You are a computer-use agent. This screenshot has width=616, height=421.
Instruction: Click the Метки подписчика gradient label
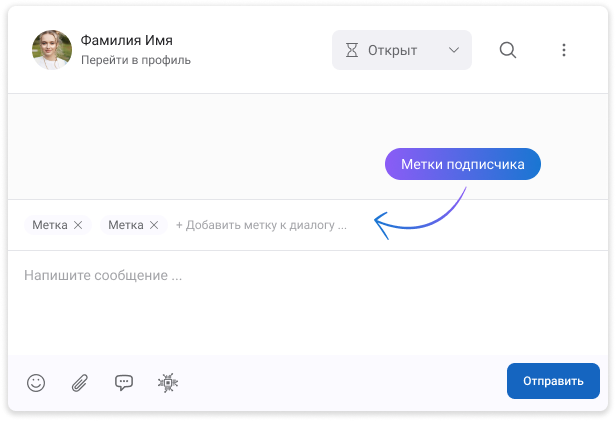point(463,164)
